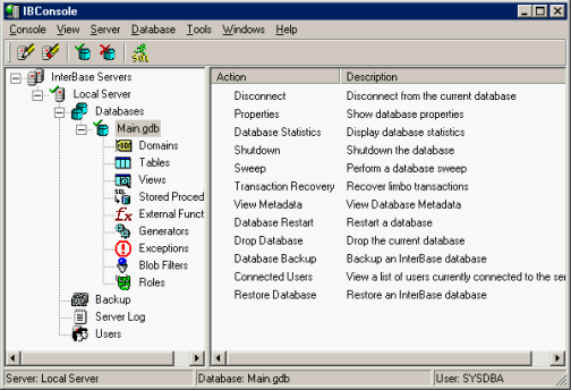This screenshot has height=391, width=572.
Task: Collapse the Local Server tree node
Action: tap(37, 95)
